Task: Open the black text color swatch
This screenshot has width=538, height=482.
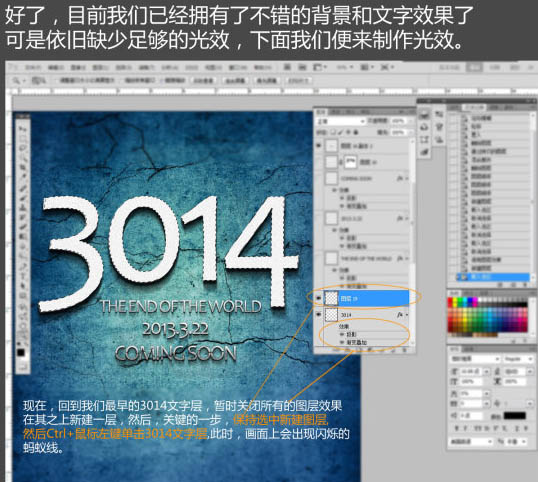Action: [515, 415]
